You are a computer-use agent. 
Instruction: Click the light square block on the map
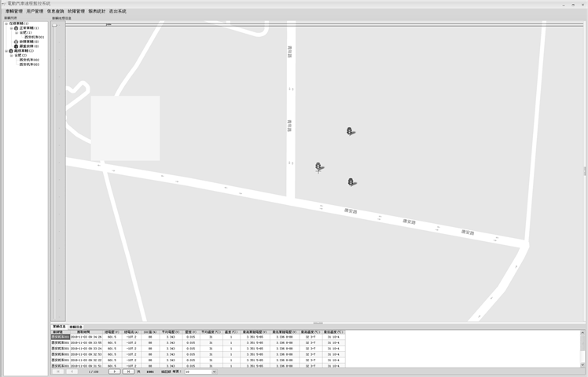[x=125, y=128]
